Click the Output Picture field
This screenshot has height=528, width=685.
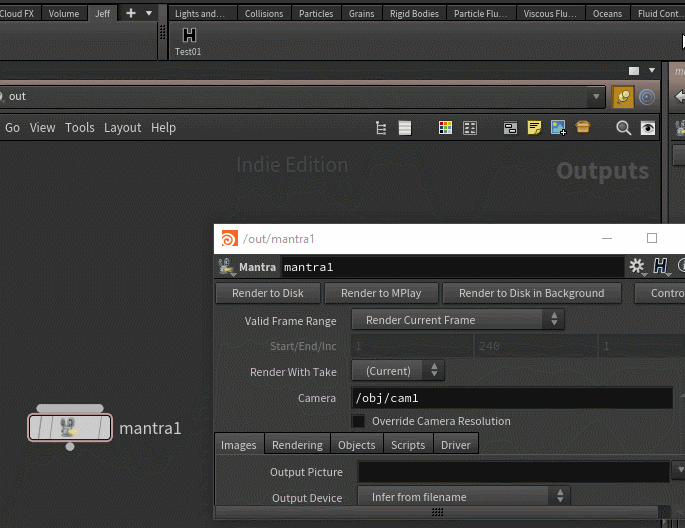point(514,472)
